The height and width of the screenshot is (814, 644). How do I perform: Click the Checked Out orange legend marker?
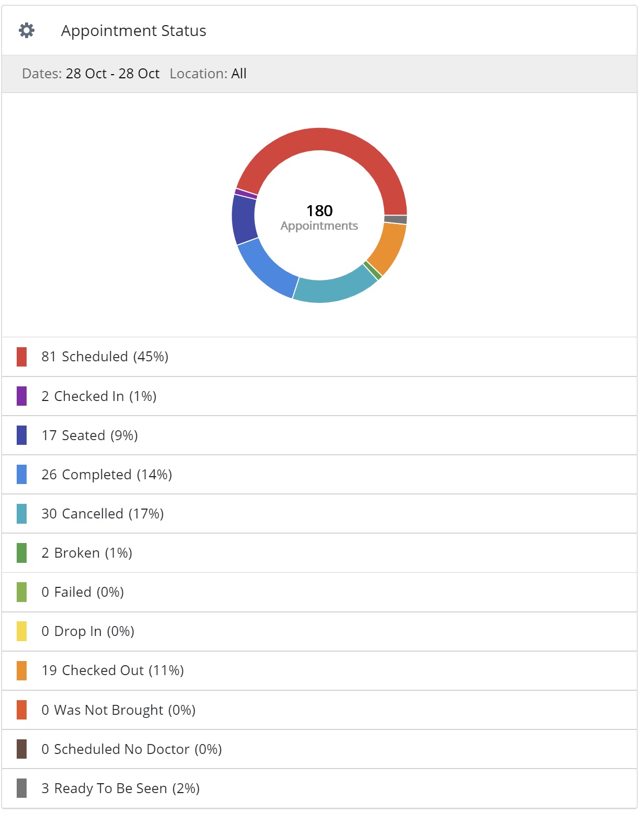click(21, 670)
